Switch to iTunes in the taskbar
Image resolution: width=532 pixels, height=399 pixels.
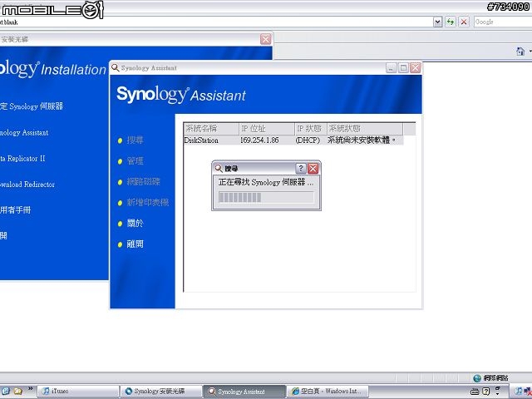(x=77, y=392)
